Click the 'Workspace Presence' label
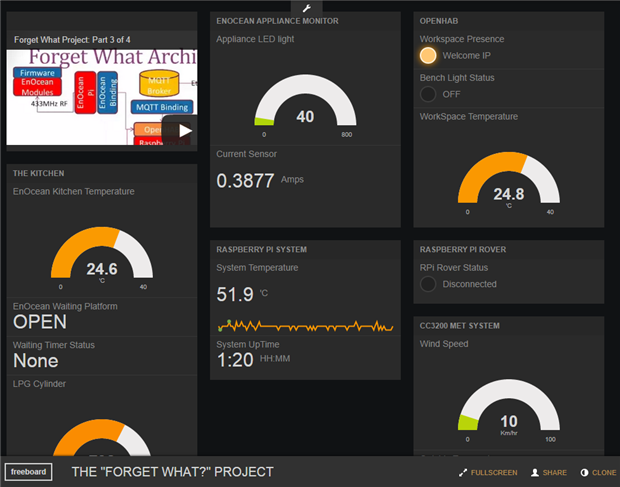 pos(462,39)
